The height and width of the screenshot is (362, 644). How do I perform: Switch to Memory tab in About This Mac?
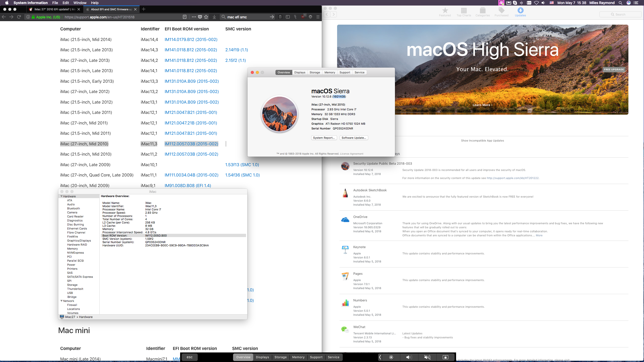330,72
